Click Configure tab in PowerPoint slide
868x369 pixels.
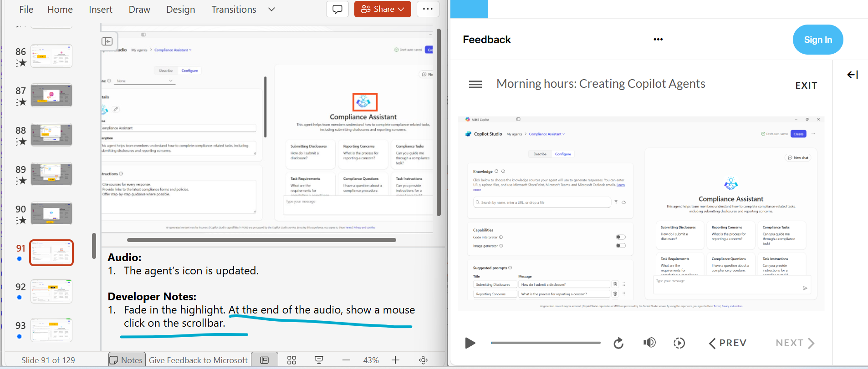point(189,71)
